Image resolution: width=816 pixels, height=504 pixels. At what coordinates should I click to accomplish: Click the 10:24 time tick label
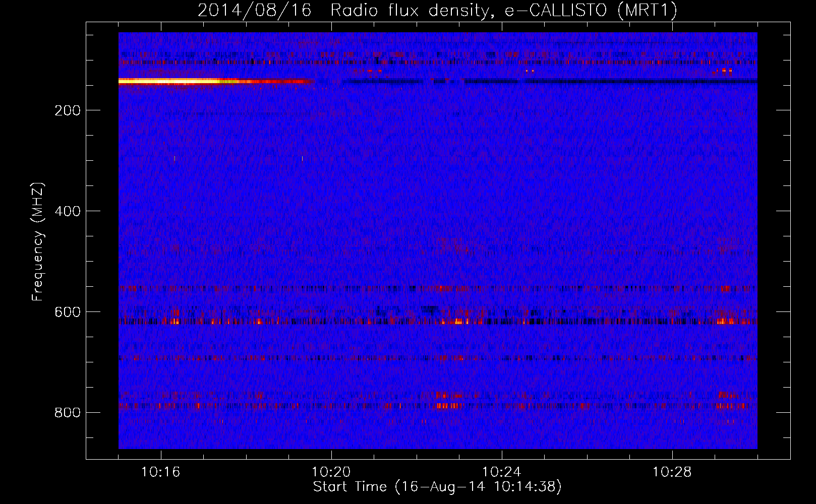tap(501, 472)
